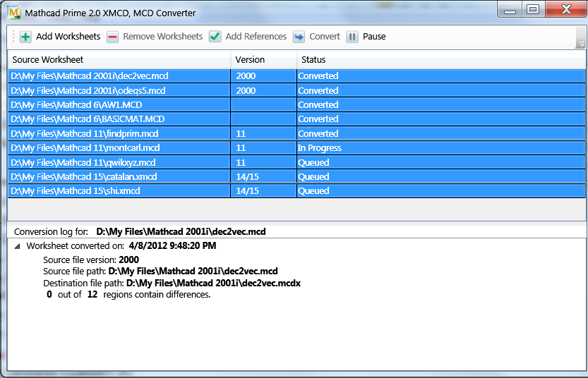Sort by Source Worksheet column header
This screenshot has height=378, width=588.
[48, 60]
